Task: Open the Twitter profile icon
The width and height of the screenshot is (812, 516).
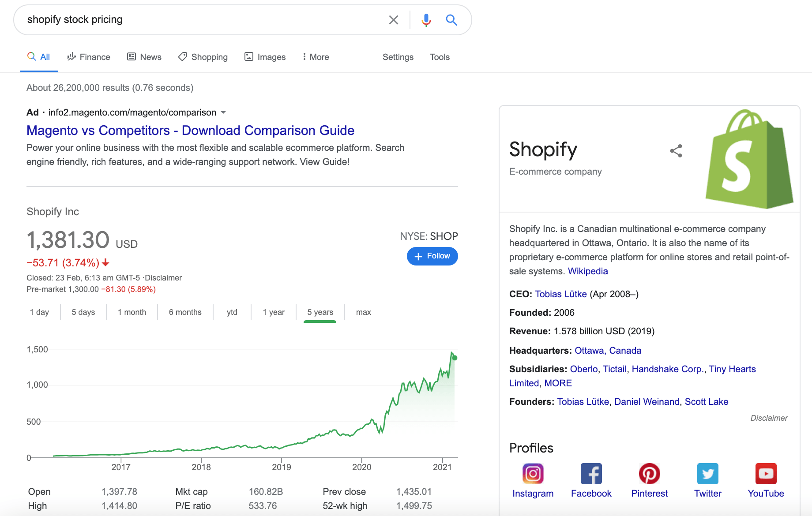Action: tap(708, 474)
